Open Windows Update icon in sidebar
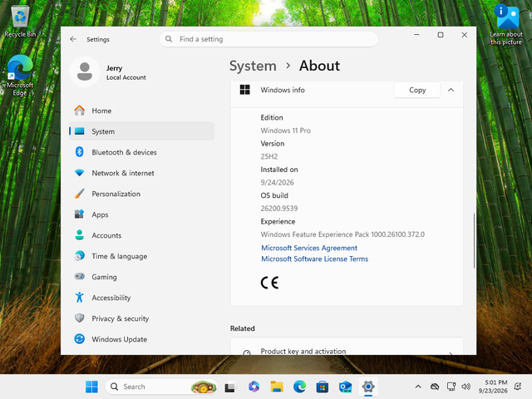The width and height of the screenshot is (532, 399). coord(80,339)
